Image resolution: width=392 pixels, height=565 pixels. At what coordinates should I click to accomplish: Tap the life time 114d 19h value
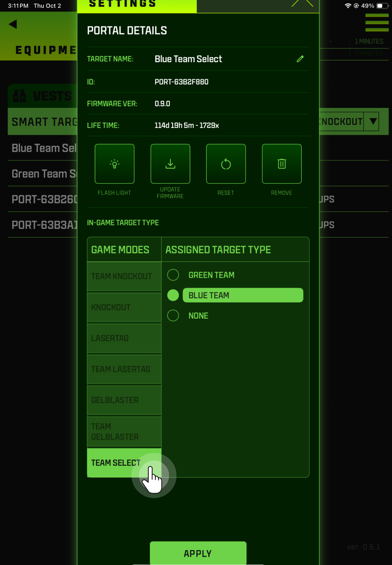tap(187, 125)
